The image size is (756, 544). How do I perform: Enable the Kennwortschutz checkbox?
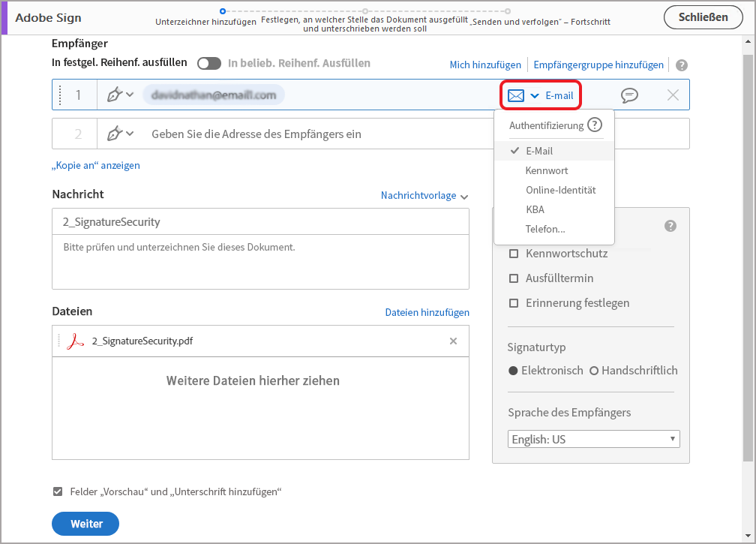coord(514,254)
